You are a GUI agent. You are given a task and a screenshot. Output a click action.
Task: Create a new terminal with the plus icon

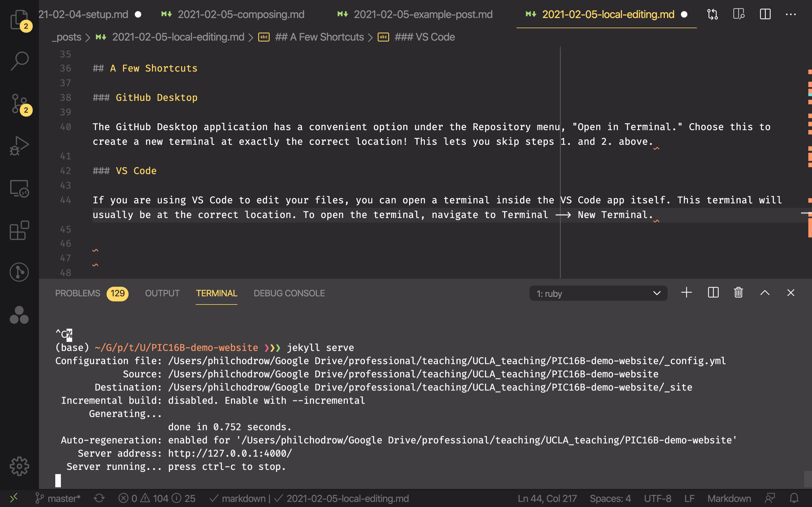[x=686, y=293]
